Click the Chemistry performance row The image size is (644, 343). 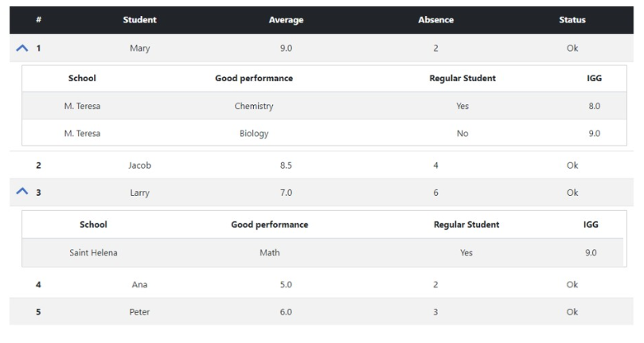[x=254, y=106]
